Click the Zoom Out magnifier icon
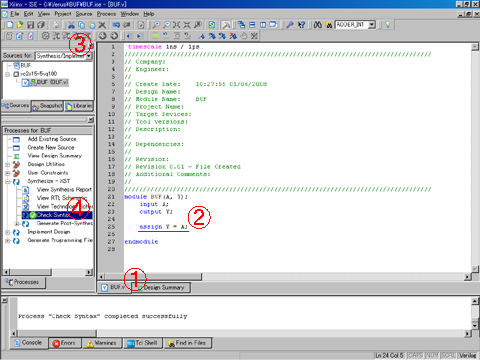This screenshot has height=360, width=480. tap(166, 25)
